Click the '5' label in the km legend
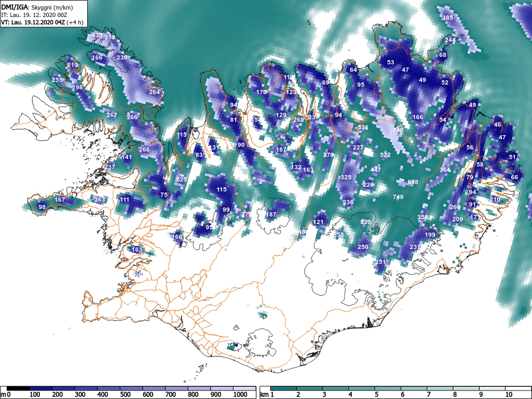Viewport: 532px width, 399px height. pos(376,395)
